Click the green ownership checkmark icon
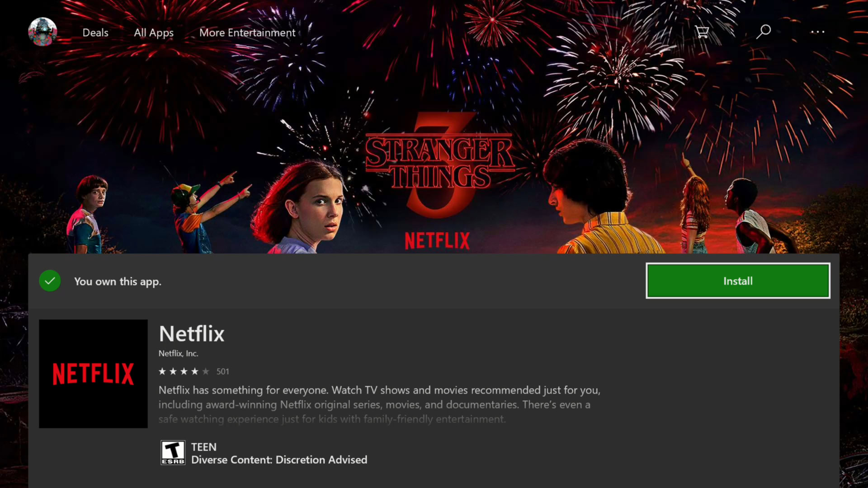 tap(50, 281)
